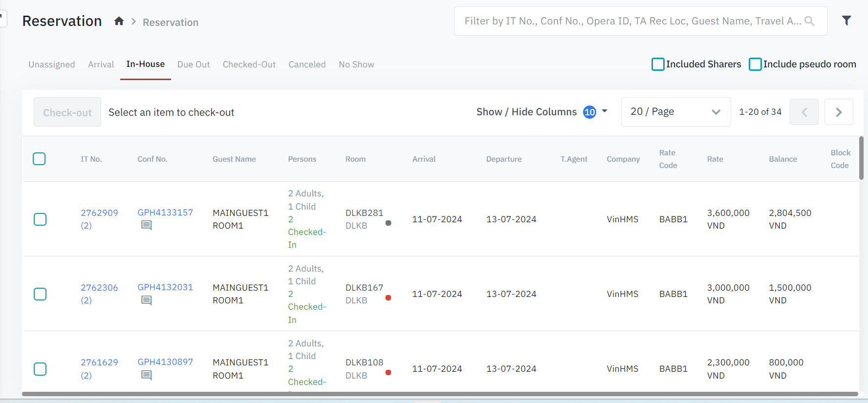Open IT No. 2762306 link
This screenshot has height=403, width=868.
tap(99, 288)
